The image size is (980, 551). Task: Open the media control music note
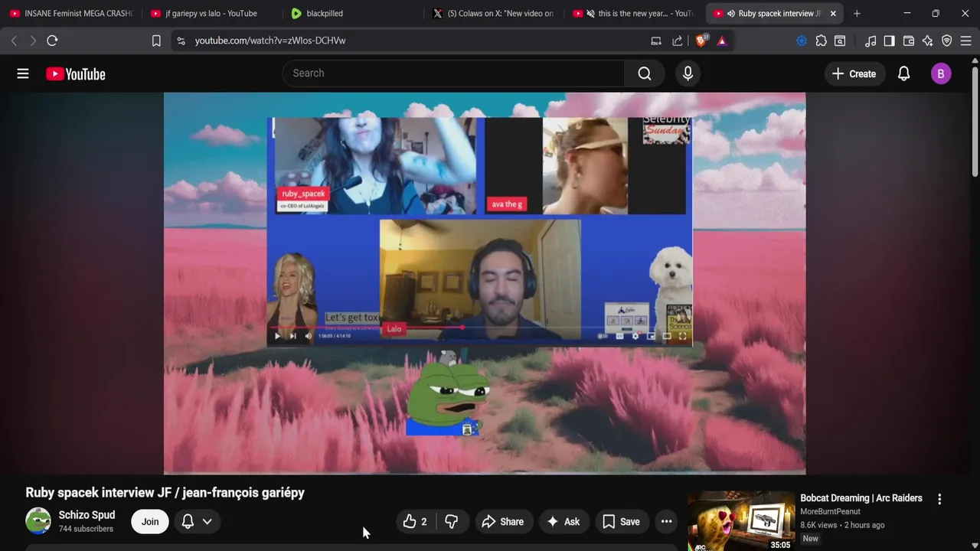(871, 41)
